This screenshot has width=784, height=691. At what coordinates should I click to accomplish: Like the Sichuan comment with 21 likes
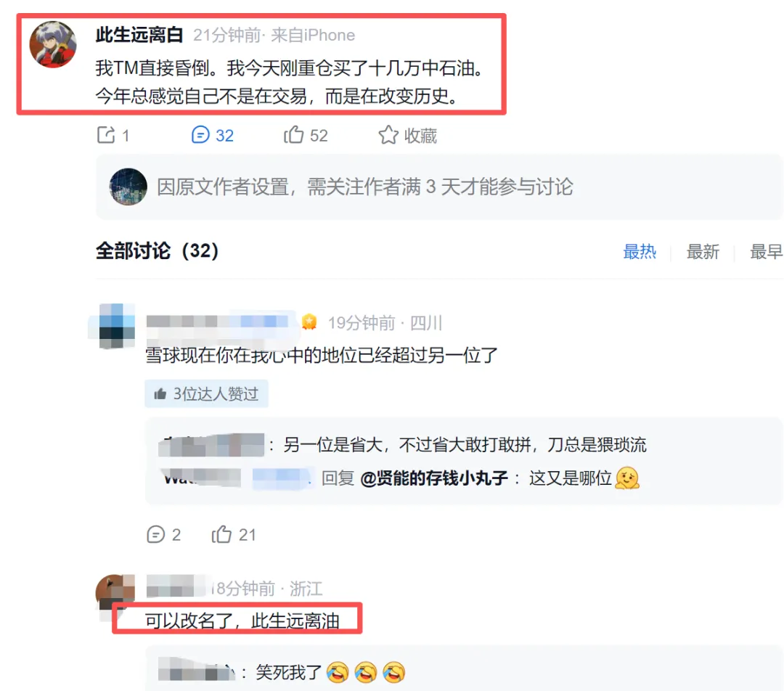coord(221,534)
